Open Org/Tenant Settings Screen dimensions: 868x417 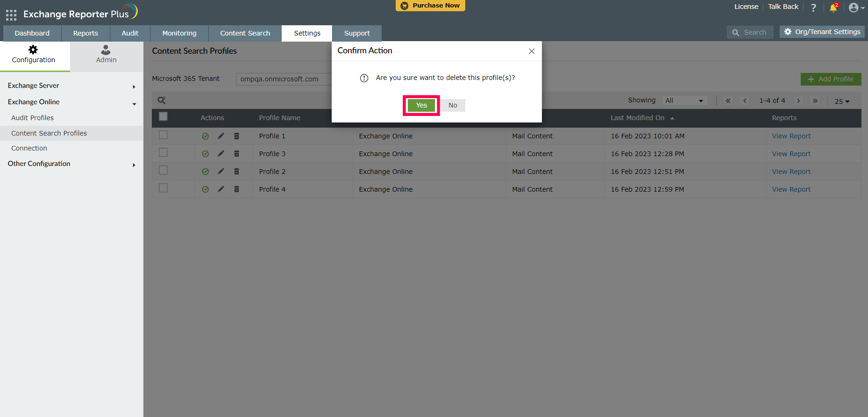[822, 32]
